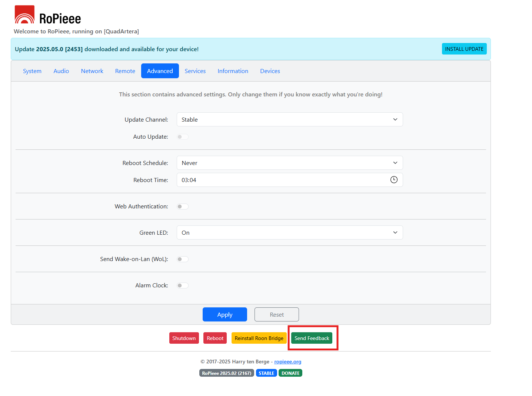Open the Reboot Time clock picker icon

pyautogui.click(x=394, y=180)
